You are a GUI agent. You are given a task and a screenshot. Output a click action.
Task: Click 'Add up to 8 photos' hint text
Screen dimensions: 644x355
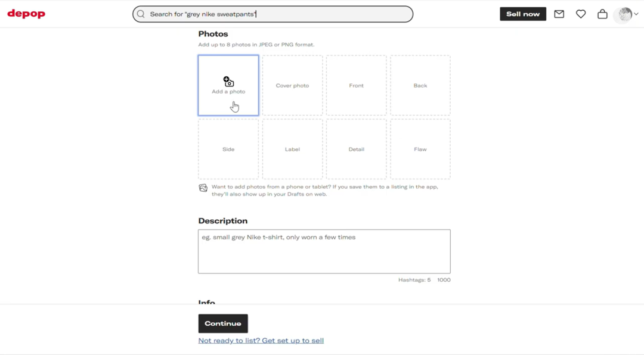tap(256, 44)
